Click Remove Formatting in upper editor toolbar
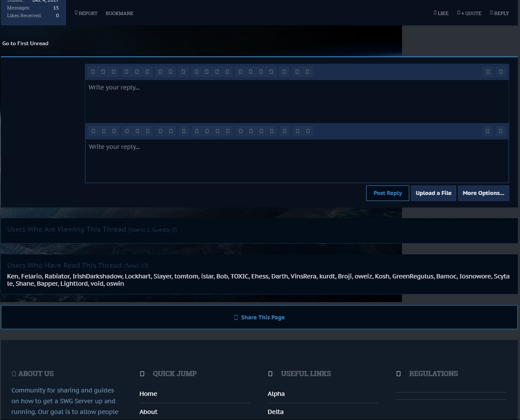The height and width of the screenshot is (420, 520). 488,72
